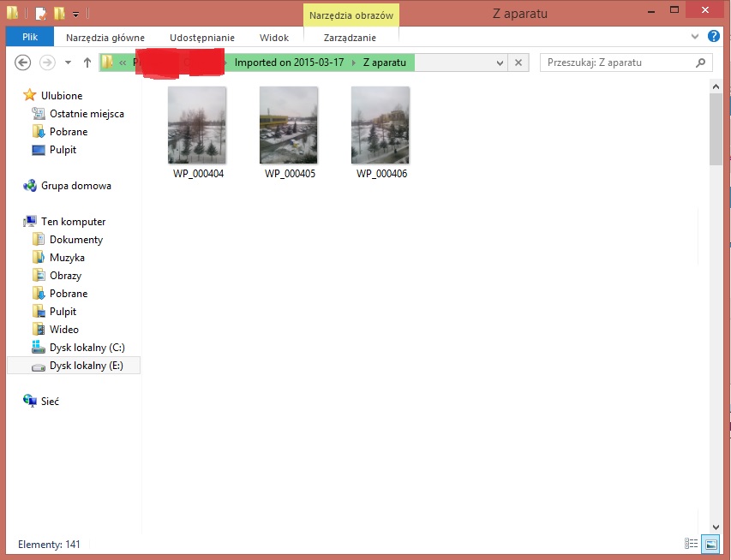Stop loading with the address bar X button
The image size is (731, 560).
tap(518, 63)
